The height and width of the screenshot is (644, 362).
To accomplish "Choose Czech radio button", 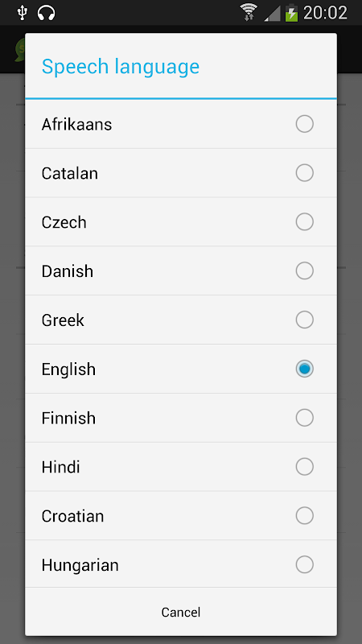I will [305, 222].
